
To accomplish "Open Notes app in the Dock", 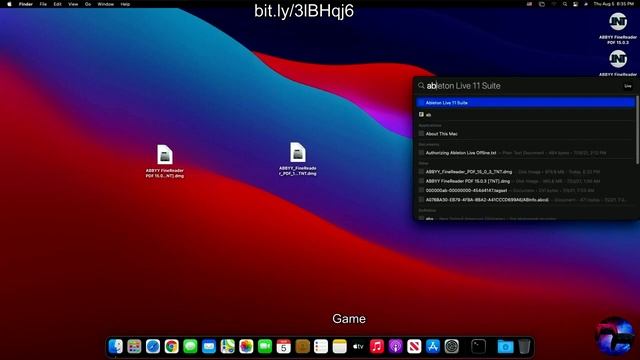I will point(340,347).
